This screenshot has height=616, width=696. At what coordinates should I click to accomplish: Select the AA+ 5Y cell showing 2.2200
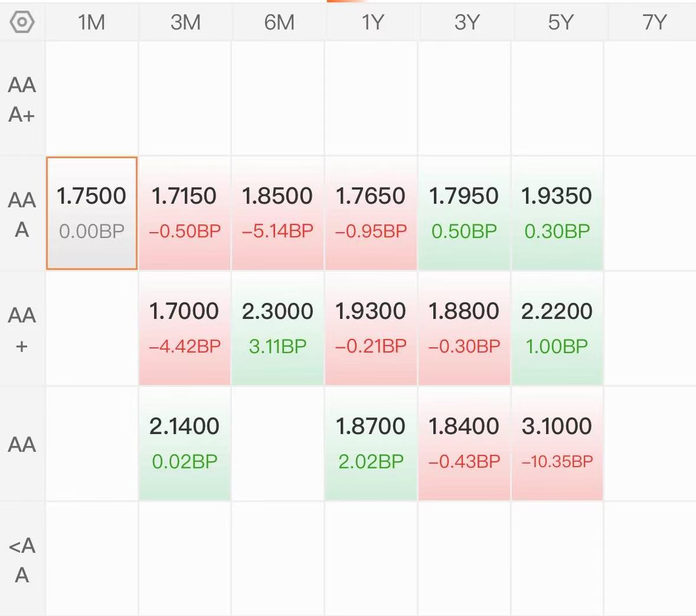pos(557,328)
